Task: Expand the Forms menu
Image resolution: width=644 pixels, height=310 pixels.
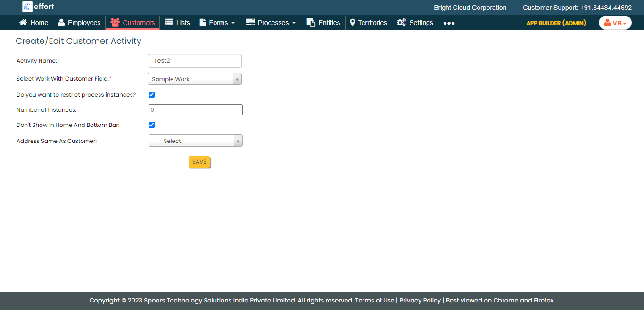Action: [x=217, y=23]
